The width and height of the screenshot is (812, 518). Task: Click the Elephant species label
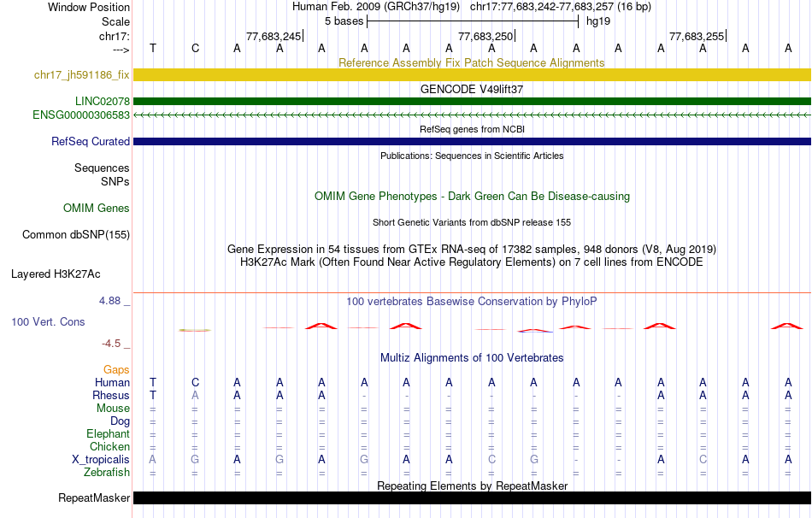[109, 434]
